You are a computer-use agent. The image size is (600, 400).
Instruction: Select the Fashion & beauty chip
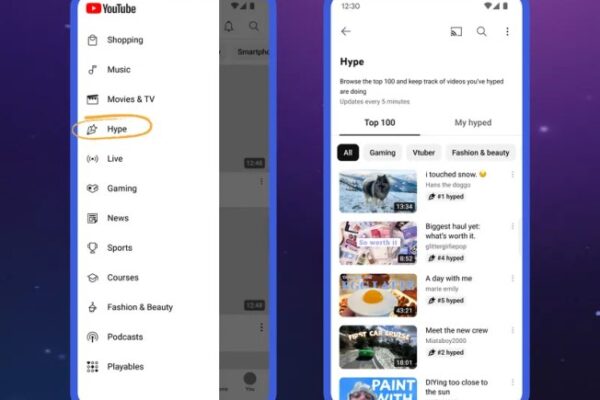click(x=480, y=153)
